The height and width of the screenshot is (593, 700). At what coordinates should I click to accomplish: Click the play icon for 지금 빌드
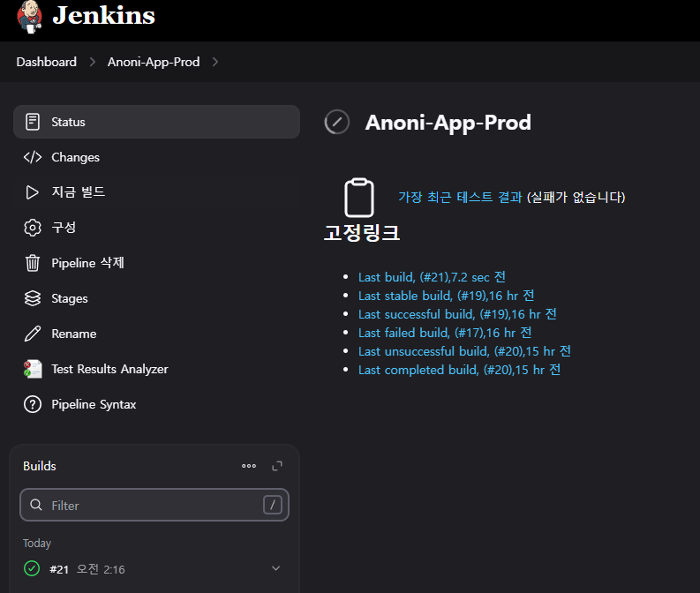pyautogui.click(x=33, y=192)
